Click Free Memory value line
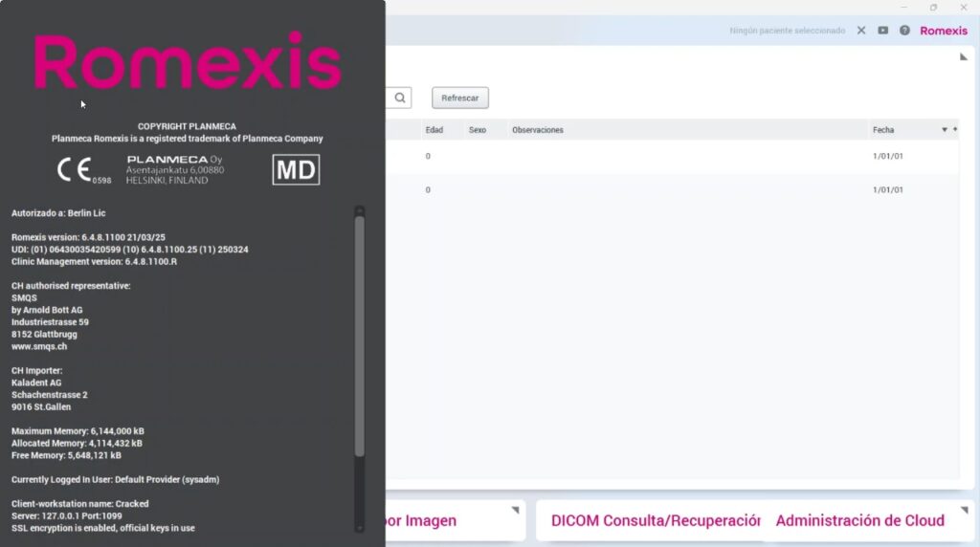 point(66,455)
